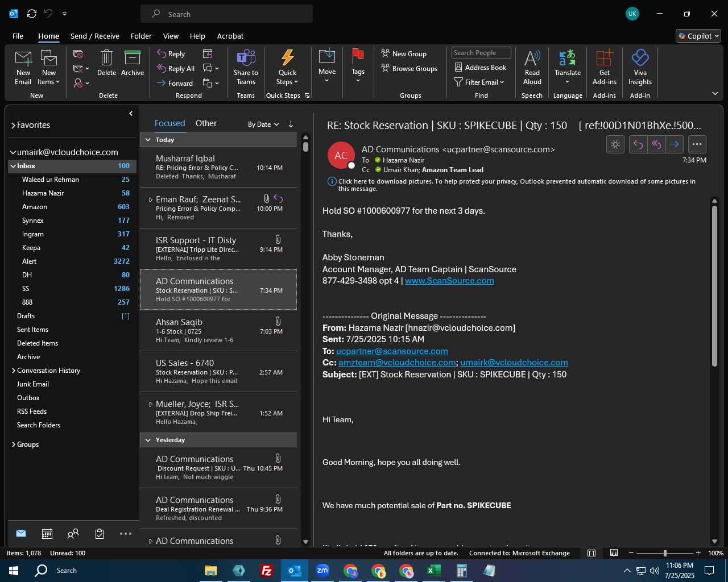Switch to the Folder tab
Image resolution: width=728 pixels, height=582 pixels.
tap(141, 36)
